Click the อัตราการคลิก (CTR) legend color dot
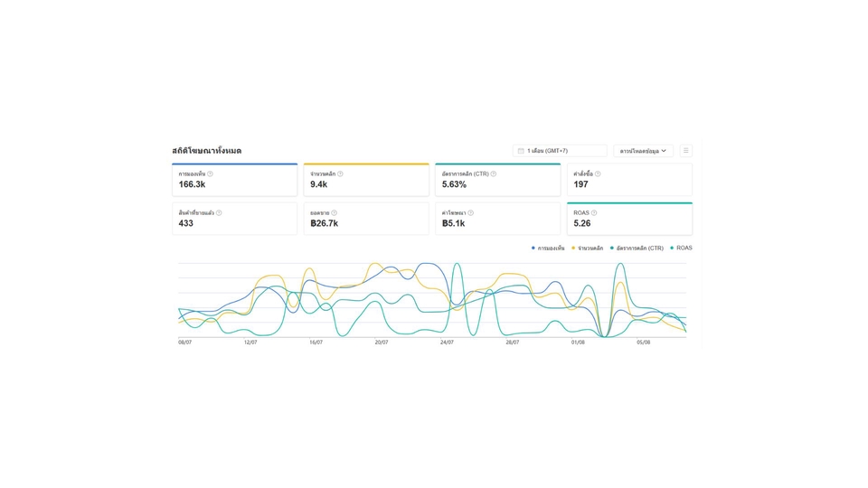The width and height of the screenshot is (868, 488). click(x=612, y=248)
